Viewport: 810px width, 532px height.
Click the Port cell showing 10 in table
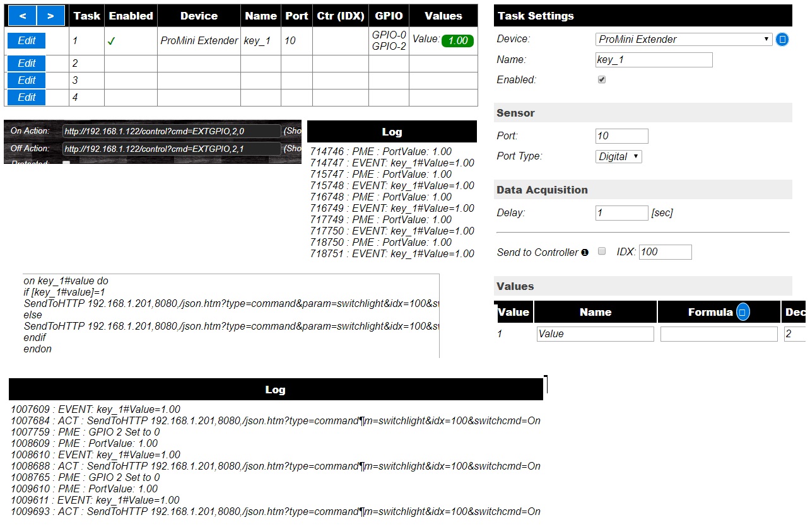pos(296,41)
